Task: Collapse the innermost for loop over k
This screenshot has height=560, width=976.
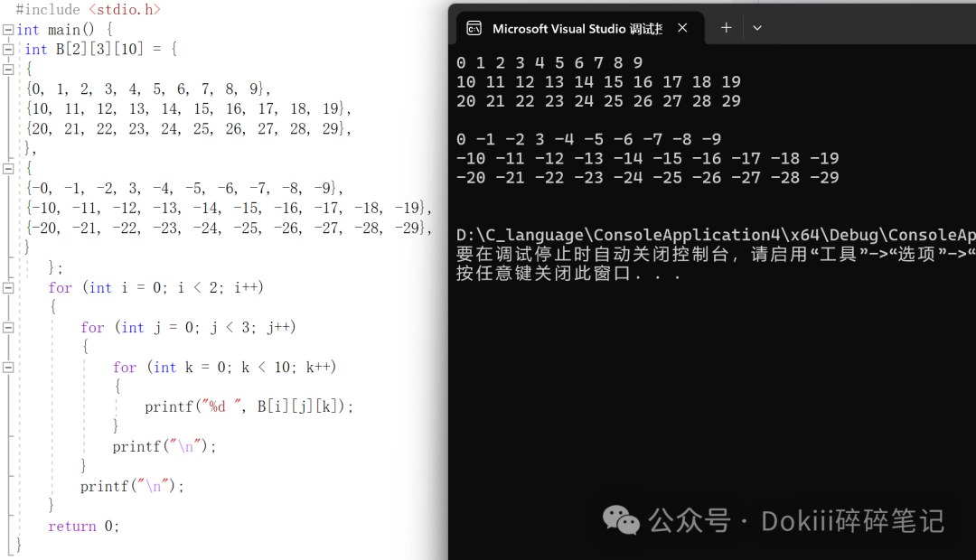Action: click(9, 367)
